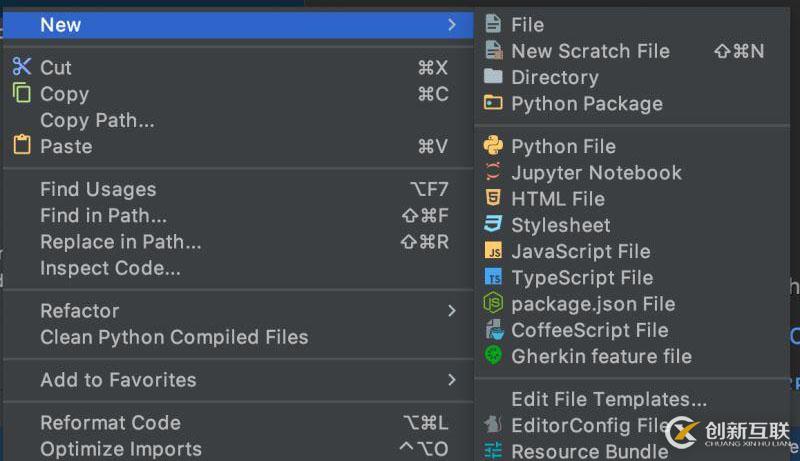
Task: Click the Stylesheet CSS icon
Action: click(x=493, y=224)
